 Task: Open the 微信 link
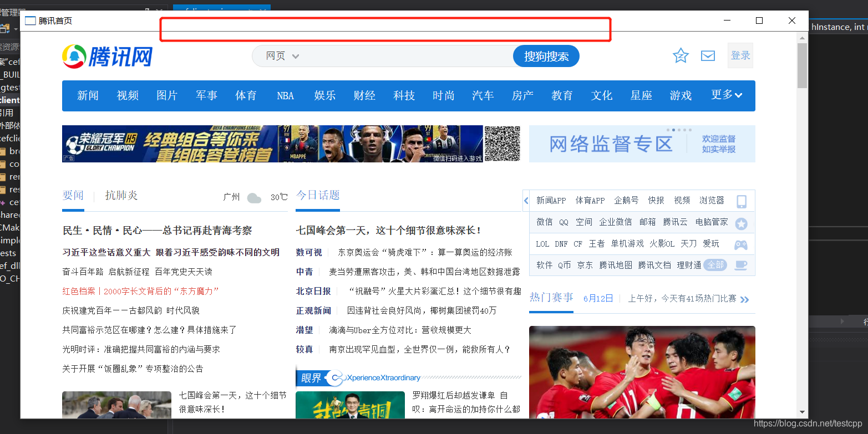[544, 222]
